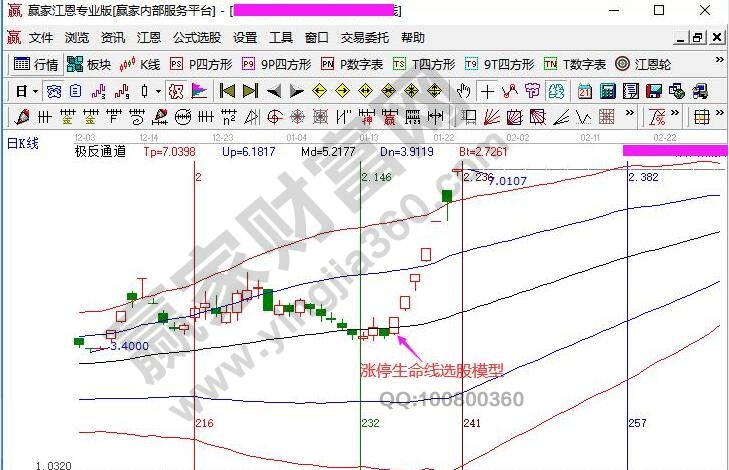Open the 交易委托 menu

pos(364,38)
